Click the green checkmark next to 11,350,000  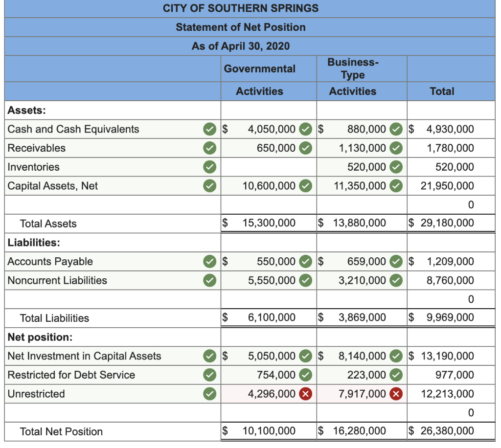(396, 185)
